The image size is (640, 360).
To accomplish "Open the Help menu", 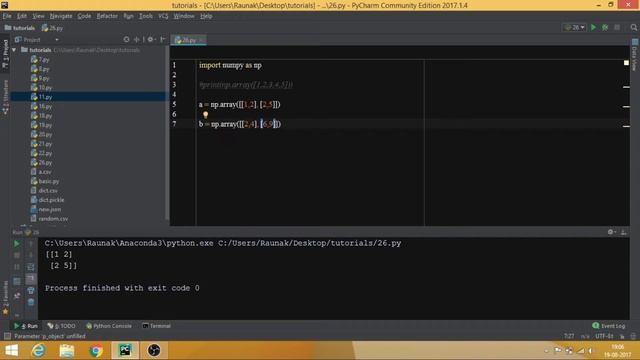I will pyautogui.click(x=206, y=16).
